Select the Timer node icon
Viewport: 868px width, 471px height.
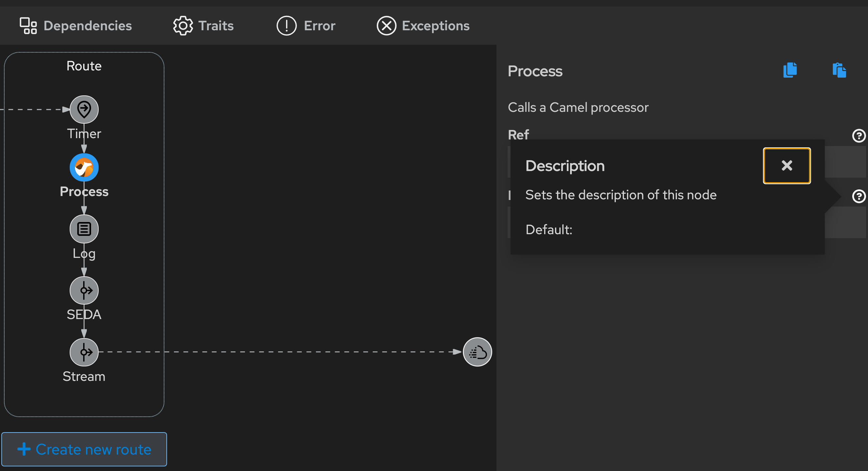(84, 109)
